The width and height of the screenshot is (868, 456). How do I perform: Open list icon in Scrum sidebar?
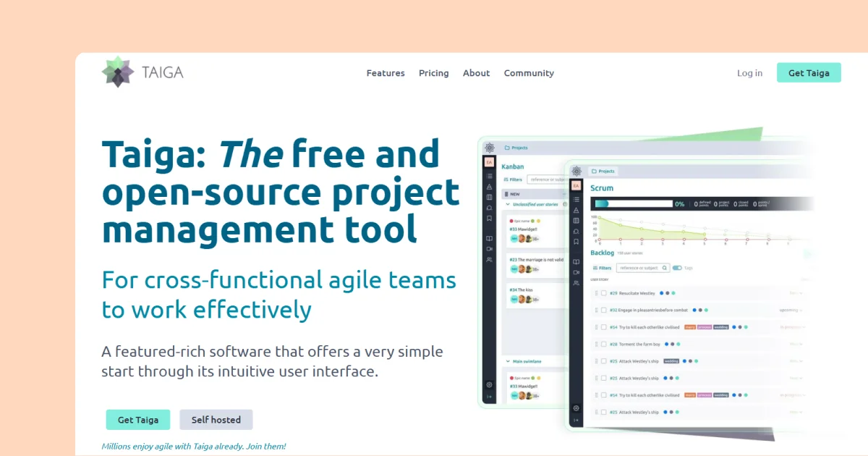576,199
